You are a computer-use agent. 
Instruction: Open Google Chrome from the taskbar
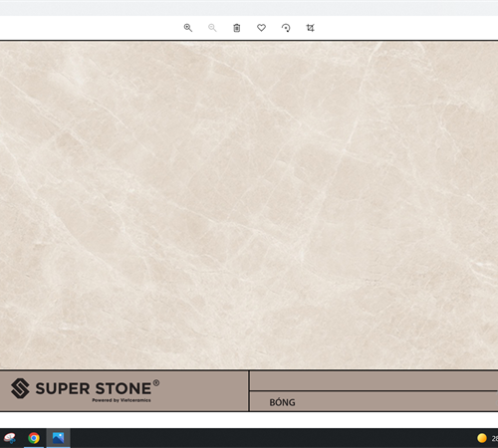(34, 438)
